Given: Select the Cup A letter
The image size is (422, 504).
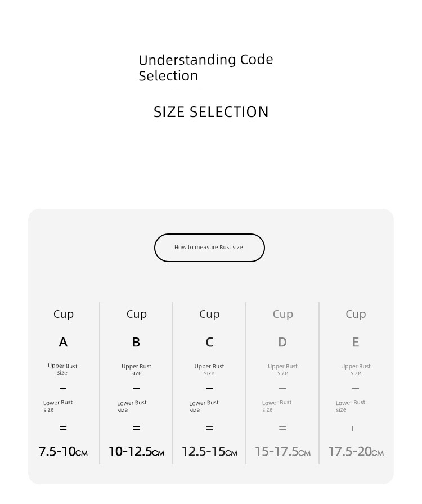Looking at the screenshot, I should pos(63,343).
